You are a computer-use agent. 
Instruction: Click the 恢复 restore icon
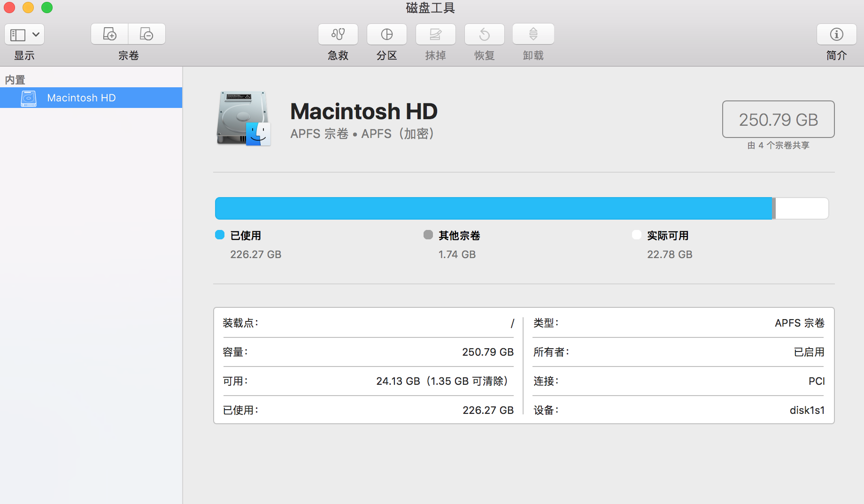(x=485, y=34)
